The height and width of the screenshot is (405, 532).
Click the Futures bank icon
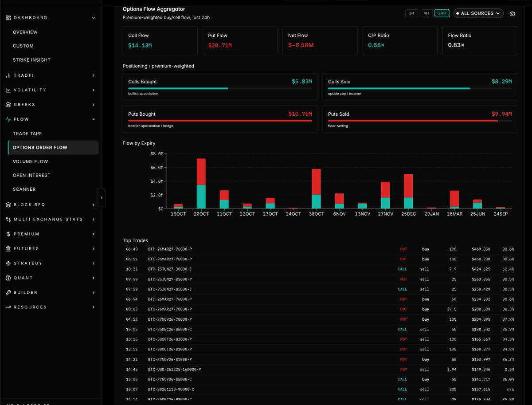[x=8, y=249]
